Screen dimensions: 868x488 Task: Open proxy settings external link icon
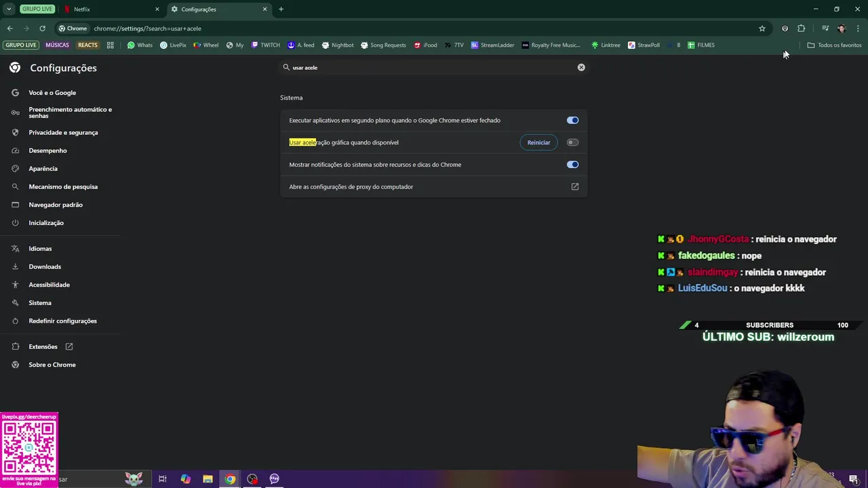[x=574, y=186]
